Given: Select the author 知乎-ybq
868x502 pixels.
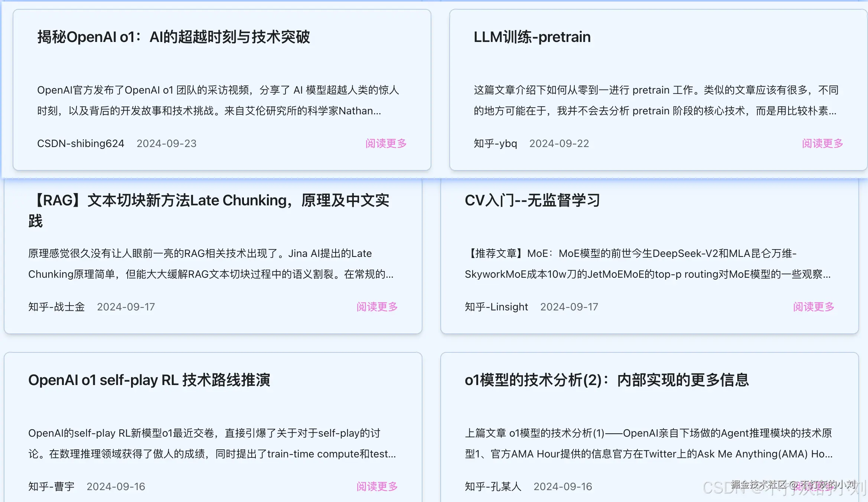Looking at the screenshot, I should tap(495, 143).
